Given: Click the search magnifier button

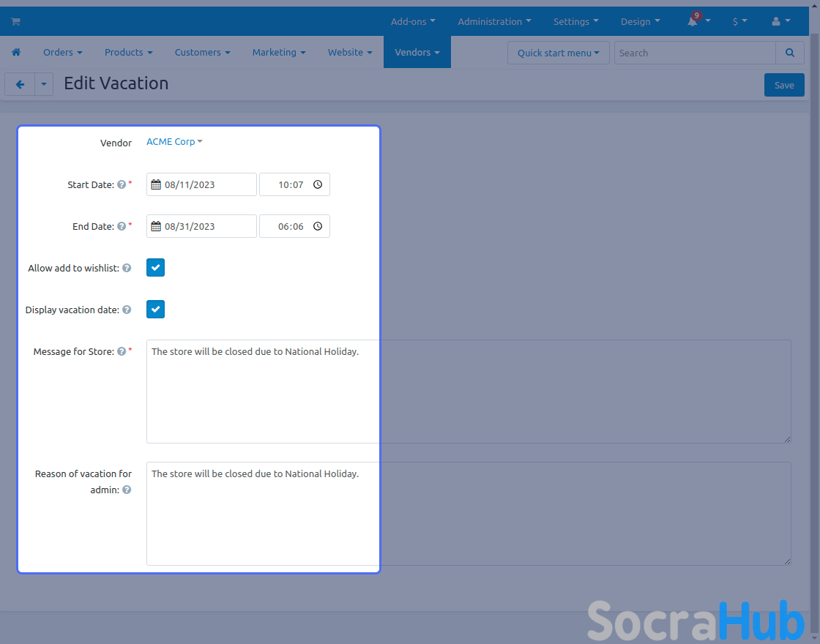Looking at the screenshot, I should (789, 53).
